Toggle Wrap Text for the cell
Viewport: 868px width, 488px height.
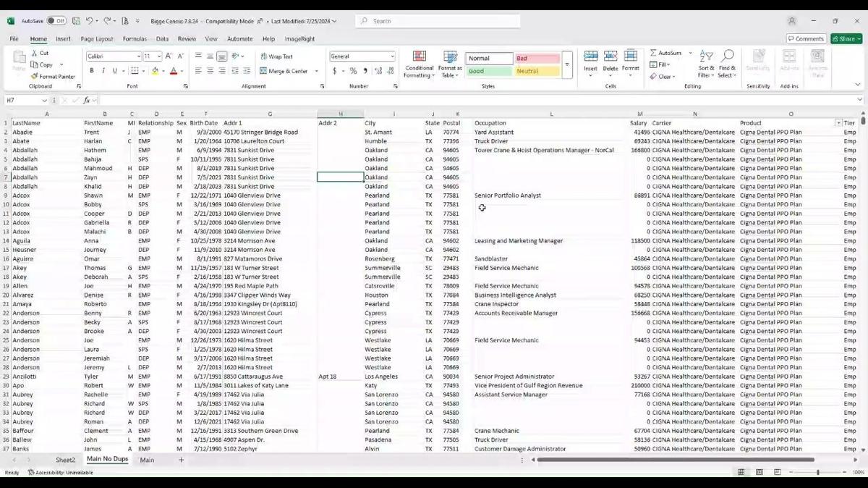tap(276, 56)
